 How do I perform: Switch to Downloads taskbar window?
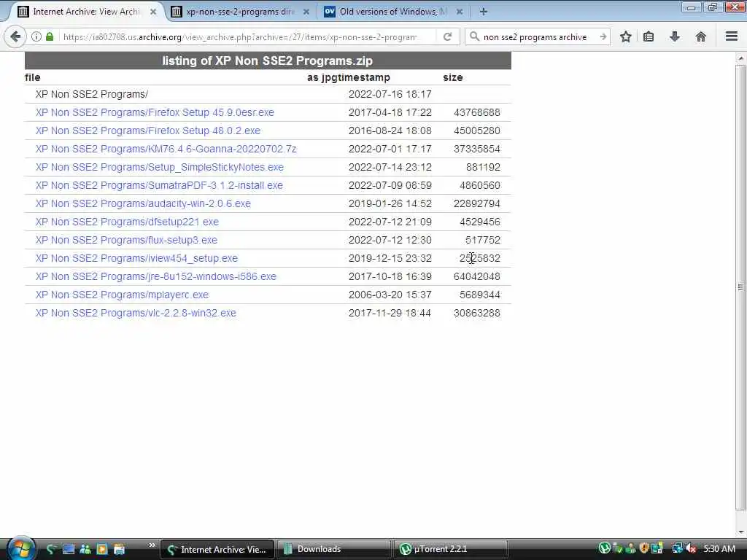(x=333, y=549)
